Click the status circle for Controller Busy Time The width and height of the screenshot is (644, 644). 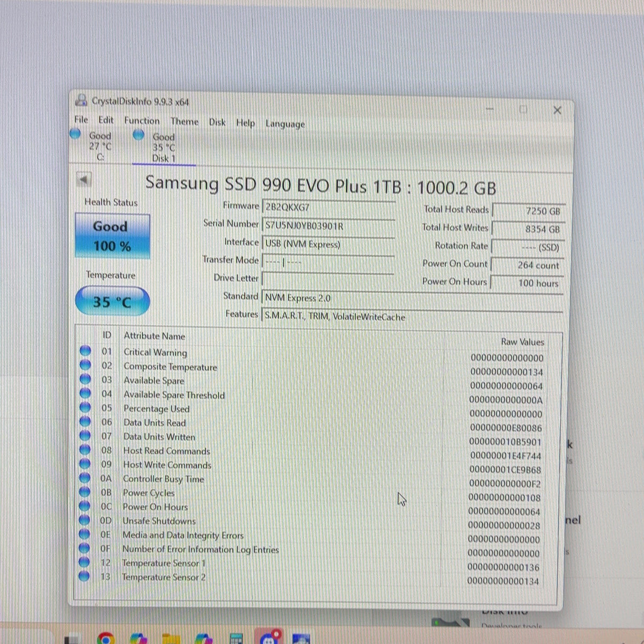coord(85,477)
